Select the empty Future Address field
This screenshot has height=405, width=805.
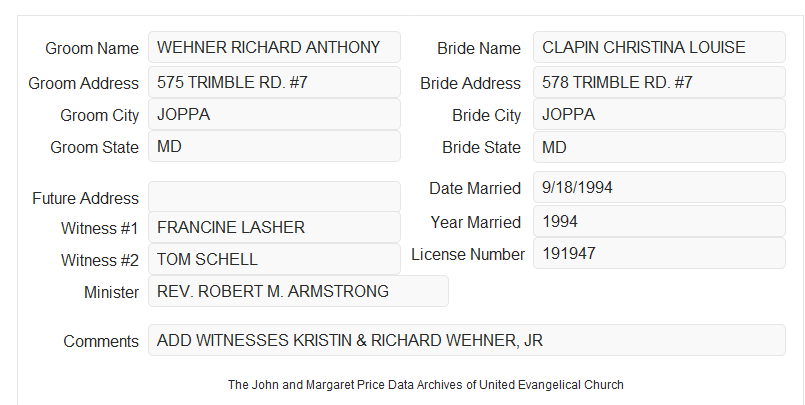(x=274, y=197)
